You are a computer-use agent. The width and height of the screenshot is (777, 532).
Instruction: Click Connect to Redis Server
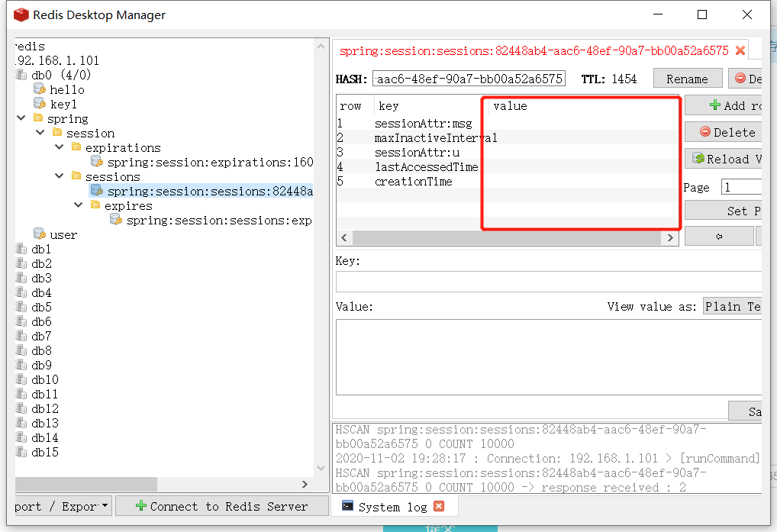pyautogui.click(x=222, y=506)
